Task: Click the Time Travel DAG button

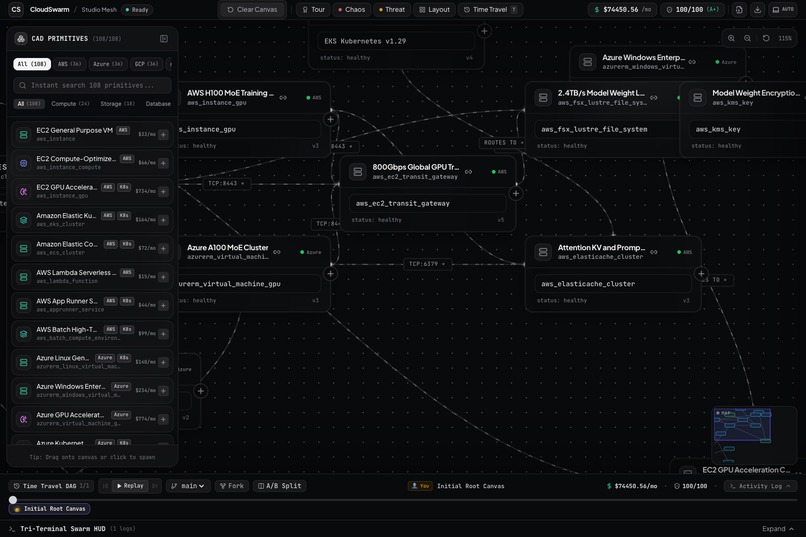Action: (51, 486)
